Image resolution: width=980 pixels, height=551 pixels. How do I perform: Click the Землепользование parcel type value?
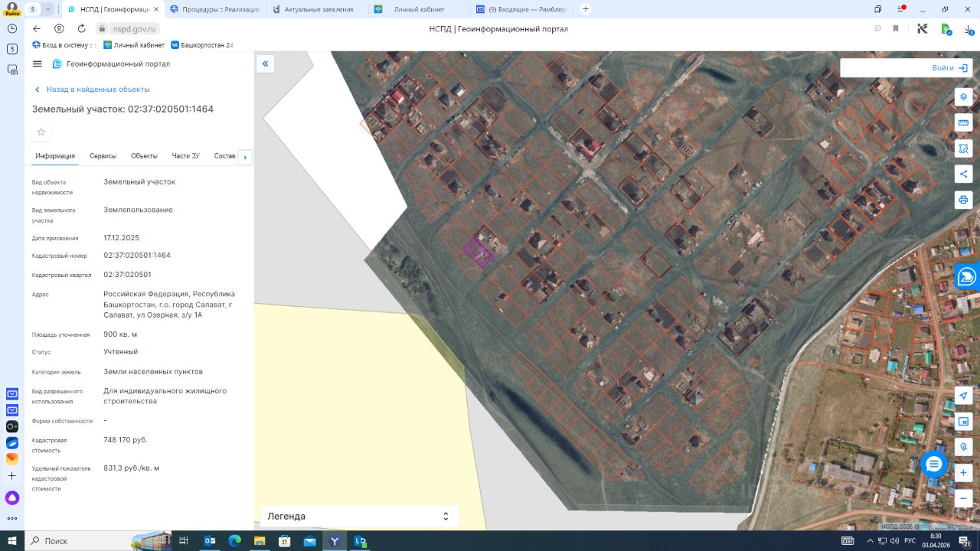139,210
